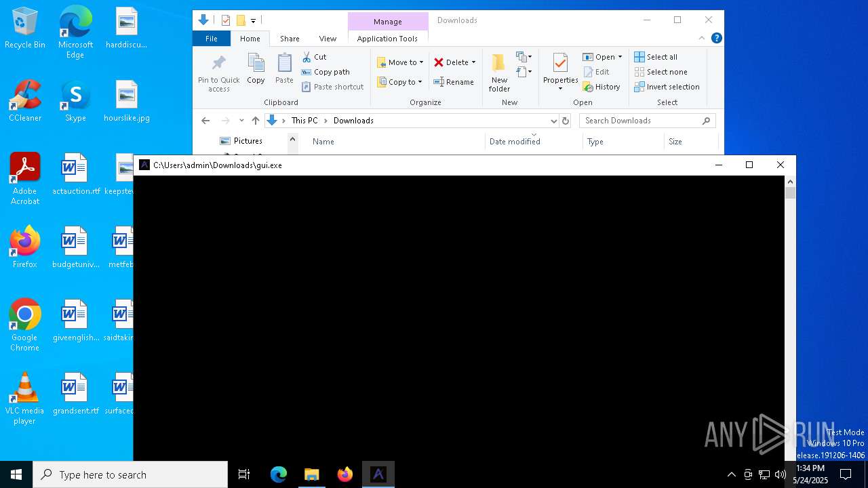Select hourslike.jpg file on desktop

coord(127,102)
